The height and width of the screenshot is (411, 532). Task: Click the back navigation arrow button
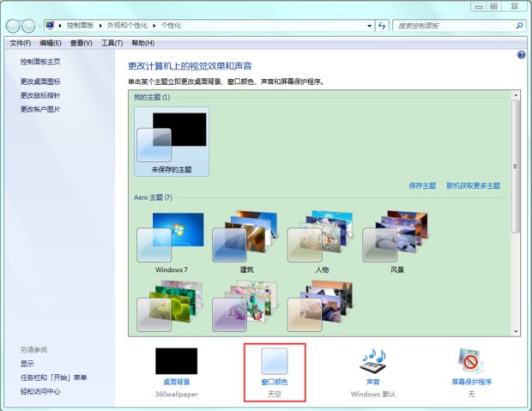point(13,26)
